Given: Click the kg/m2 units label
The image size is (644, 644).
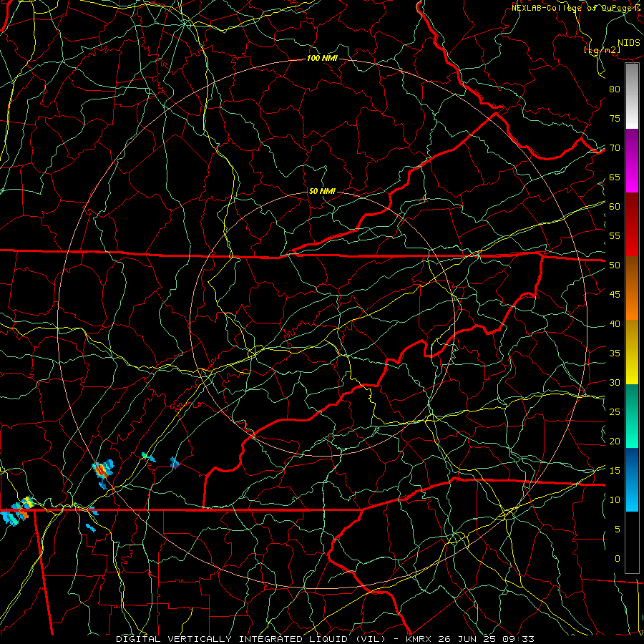Looking at the screenshot, I should (x=602, y=50).
